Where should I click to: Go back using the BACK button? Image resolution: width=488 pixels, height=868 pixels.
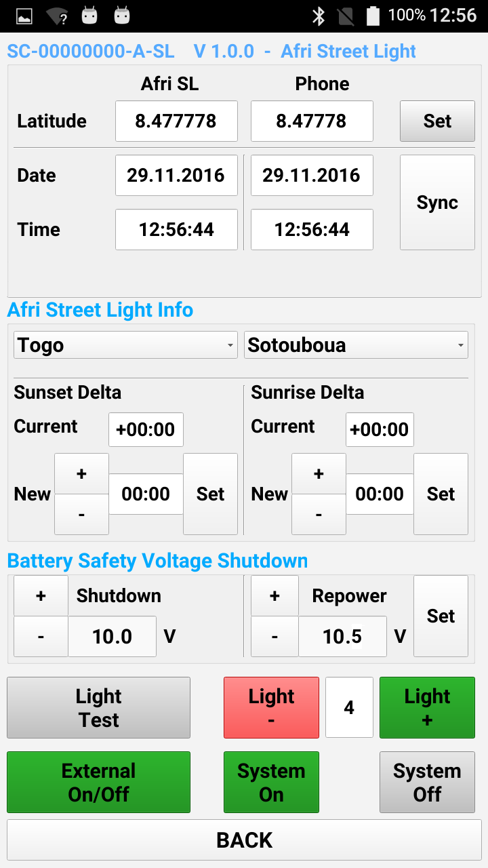pos(244,840)
